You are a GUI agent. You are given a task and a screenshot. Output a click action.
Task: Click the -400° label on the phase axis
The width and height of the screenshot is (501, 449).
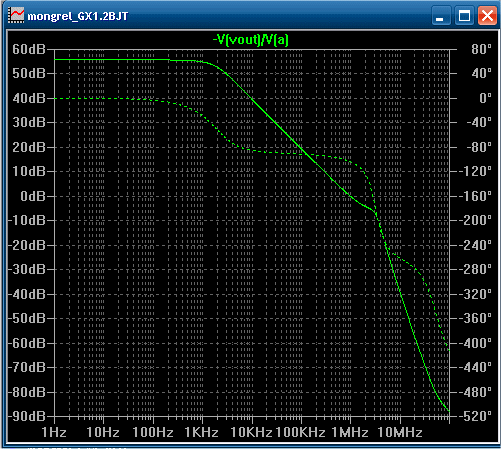[475, 343]
